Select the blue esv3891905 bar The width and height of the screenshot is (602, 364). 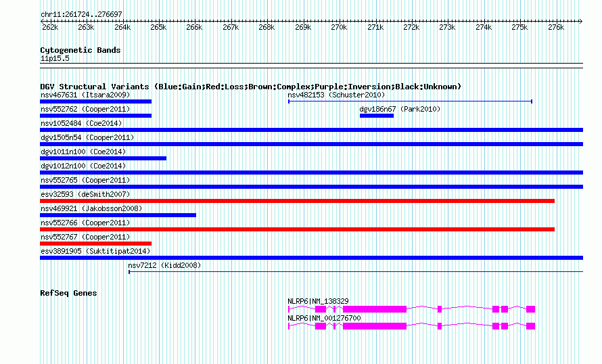[x=311, y=258]
